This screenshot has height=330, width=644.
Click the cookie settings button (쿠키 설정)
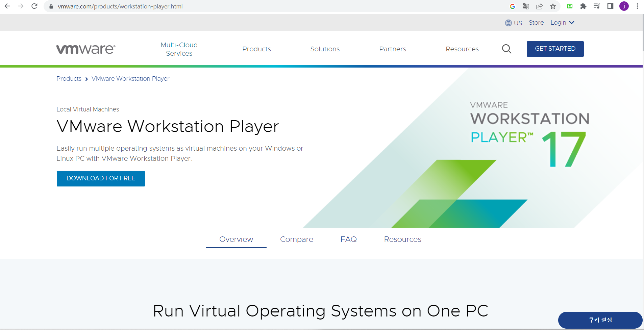(x=600, y=320)
